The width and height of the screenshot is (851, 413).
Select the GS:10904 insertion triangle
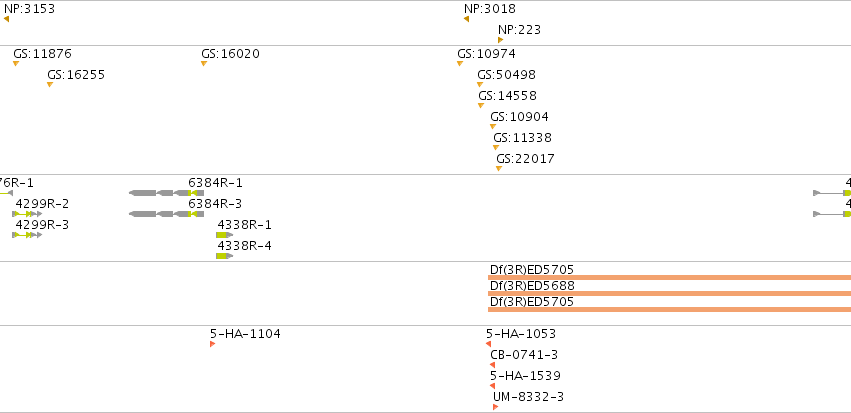(x=493, y=126)
